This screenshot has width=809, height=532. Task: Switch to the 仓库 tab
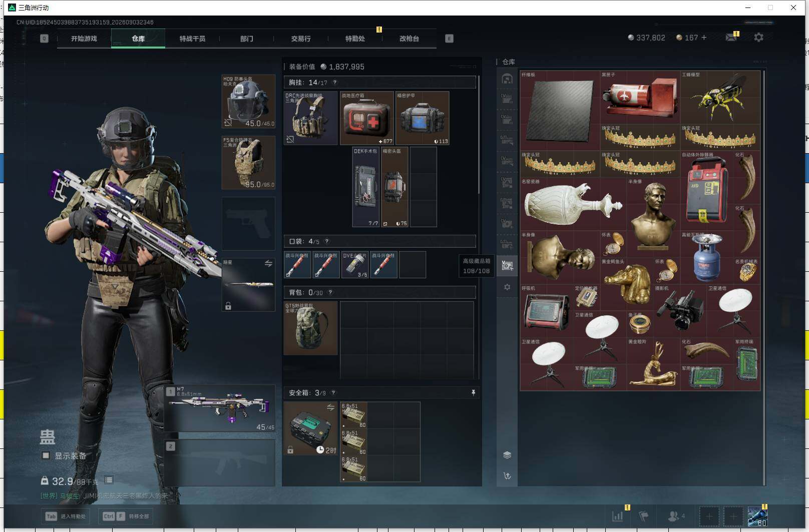pos(138,39)
